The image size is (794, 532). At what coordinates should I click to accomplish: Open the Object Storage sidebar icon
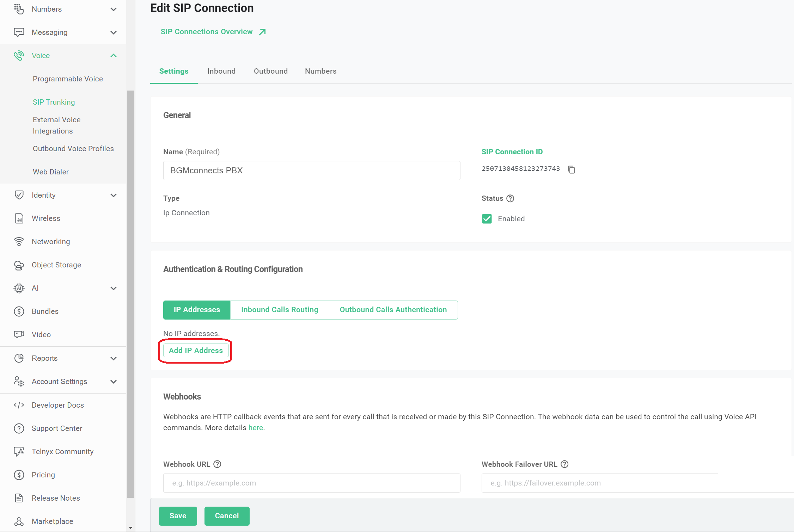pyautogui.click(x=19, y=265)
